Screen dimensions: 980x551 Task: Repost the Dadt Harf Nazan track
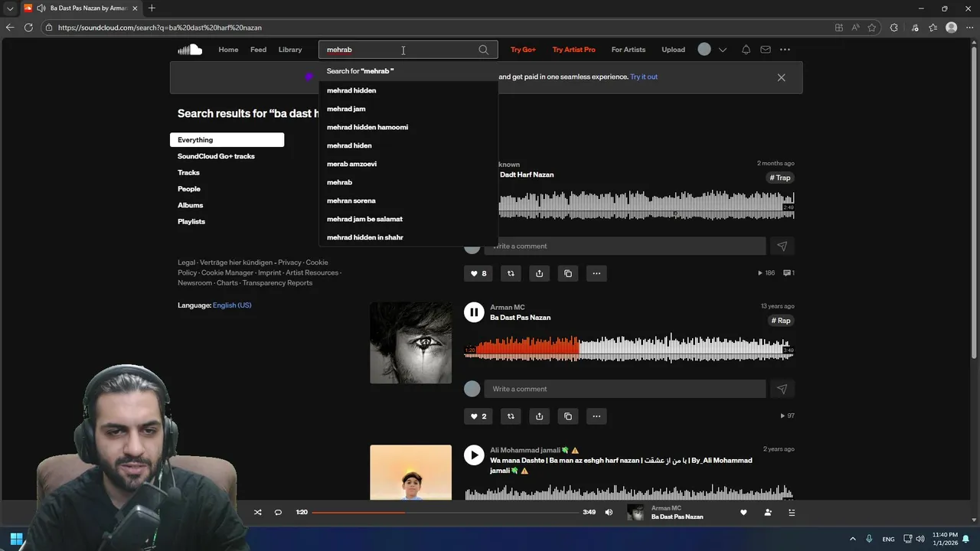511,273
